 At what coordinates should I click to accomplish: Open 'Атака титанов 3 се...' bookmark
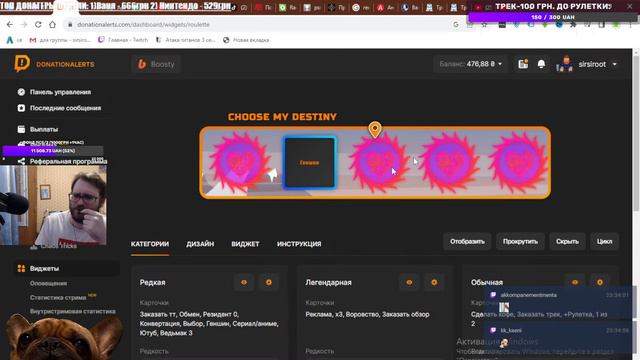point(185,40)
